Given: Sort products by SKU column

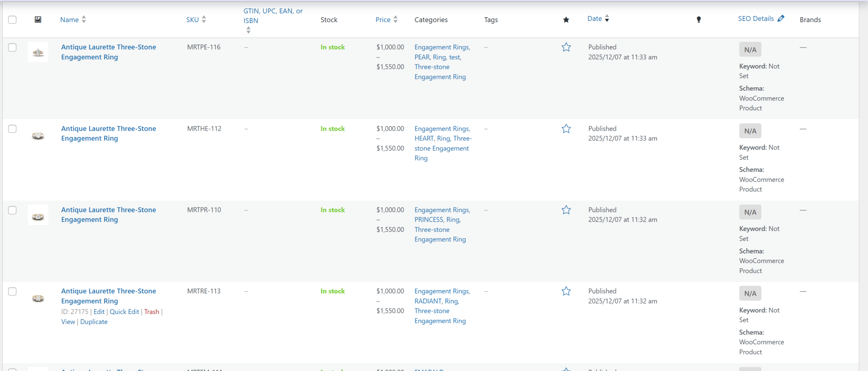Looking at the screenshot, I should coord(192,20).
